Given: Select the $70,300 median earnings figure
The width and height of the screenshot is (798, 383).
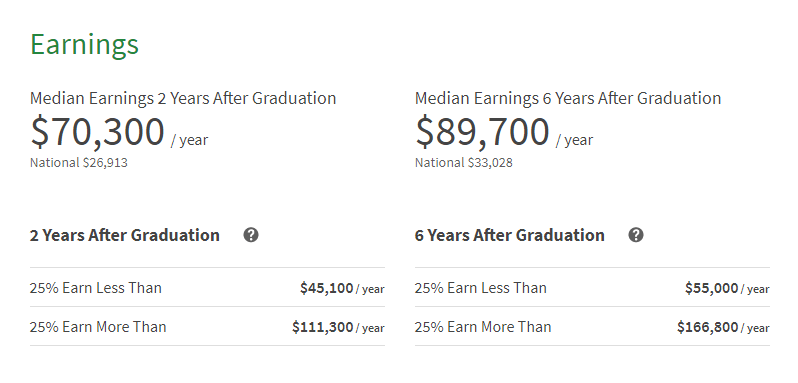Looking at the screenshot, I should (98, 132).
